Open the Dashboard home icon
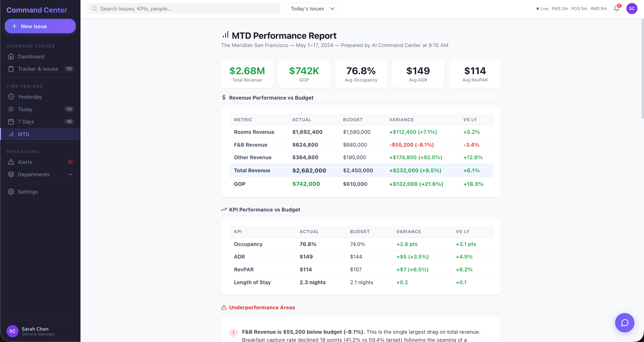The height and width of the screenshot is (342, 644). coord(11,57)
